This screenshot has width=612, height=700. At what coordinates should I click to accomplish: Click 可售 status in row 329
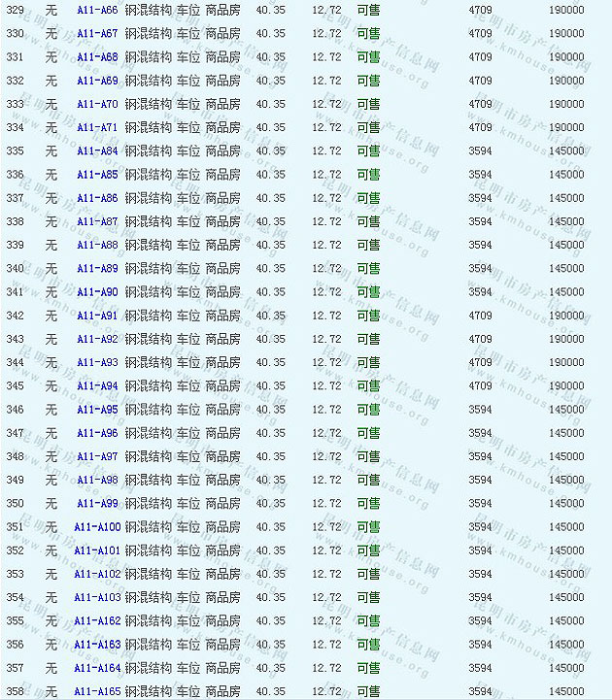[x=368, y=11]
